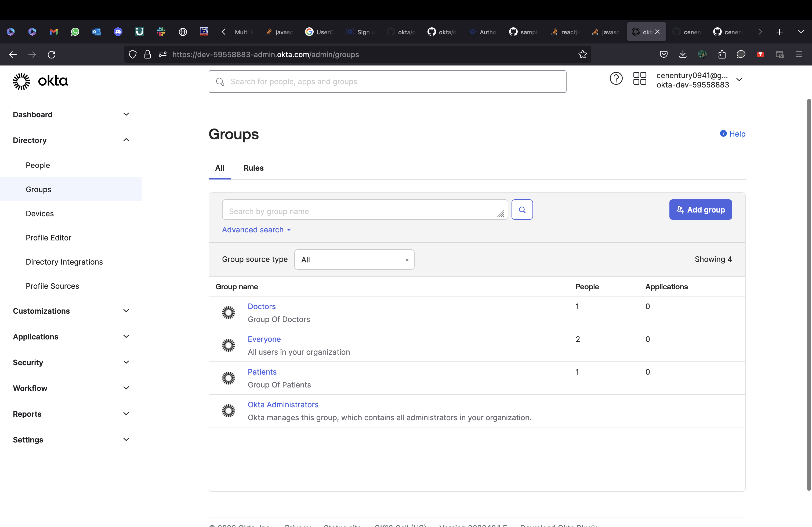The width and height of the screenshot is (812, 527).
Task: Expand the Advanced search options
Action: click(x=256, y=230)
